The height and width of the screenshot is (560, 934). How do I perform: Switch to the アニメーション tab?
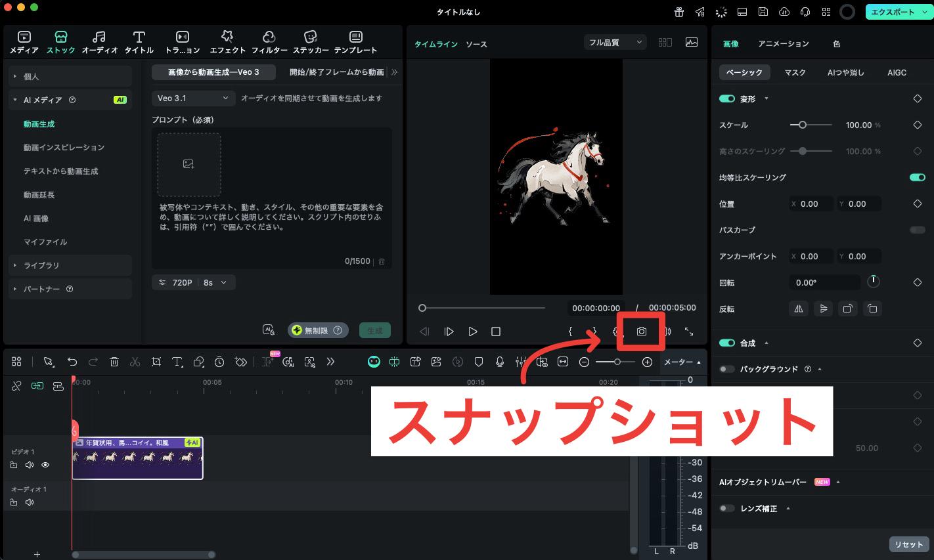784,44
